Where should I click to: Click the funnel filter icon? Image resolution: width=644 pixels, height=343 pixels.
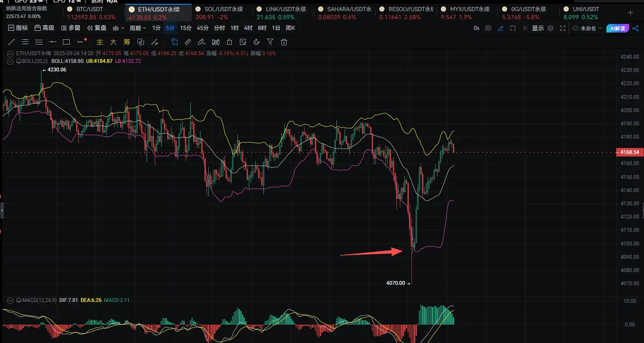[270, 42]
